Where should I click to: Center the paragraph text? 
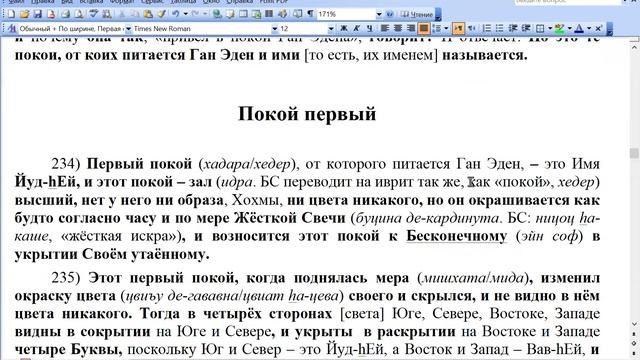(x=398, y=29)
